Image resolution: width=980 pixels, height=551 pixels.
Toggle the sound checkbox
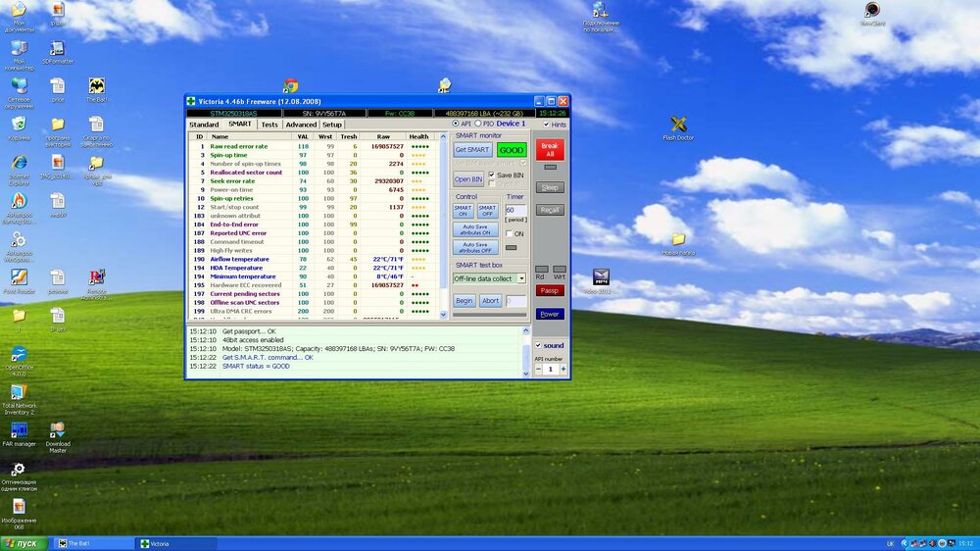539,345
